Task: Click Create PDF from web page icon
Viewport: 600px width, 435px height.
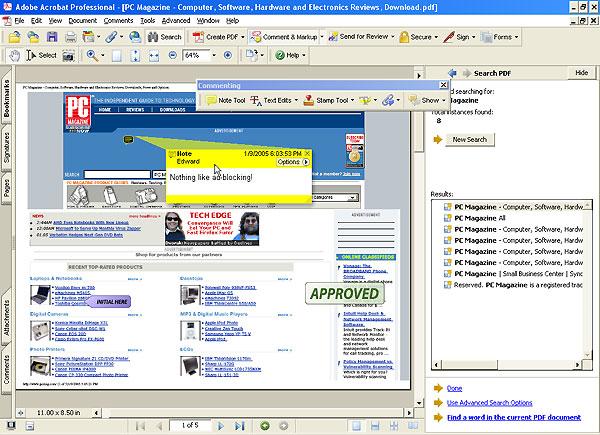Action: pyautogui.click(x=135, y=37)
